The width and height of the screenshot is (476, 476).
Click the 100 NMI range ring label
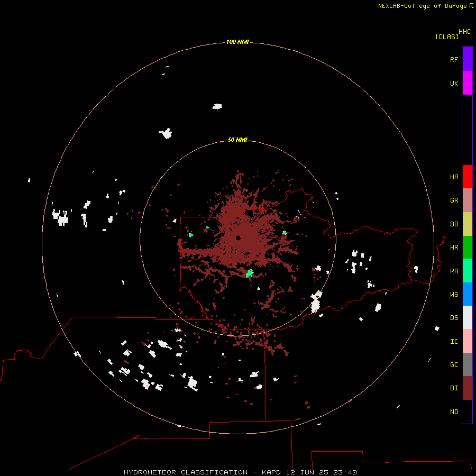(237, 42)
